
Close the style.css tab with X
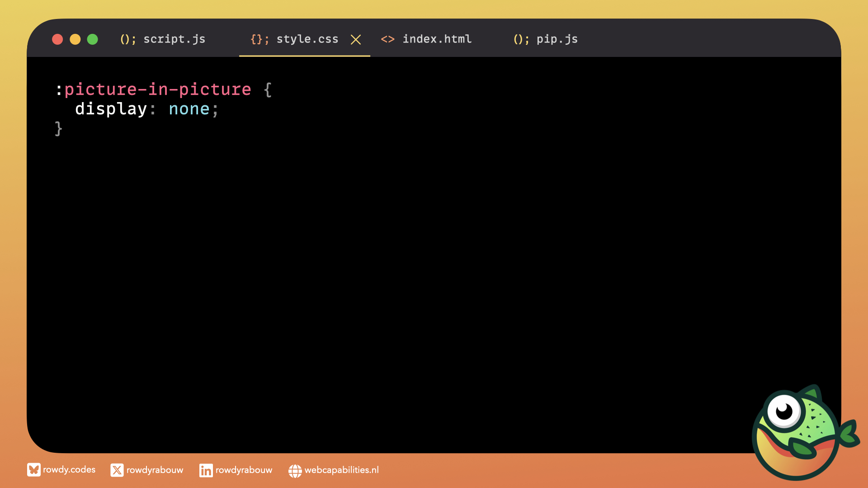click(x=356, y=40)
